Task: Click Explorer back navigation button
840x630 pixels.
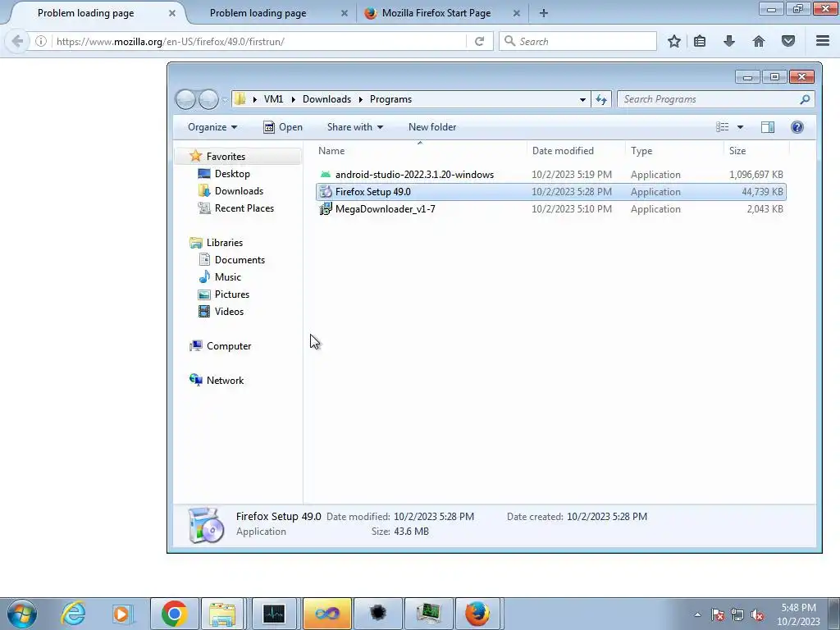Action: click(186, 99)
